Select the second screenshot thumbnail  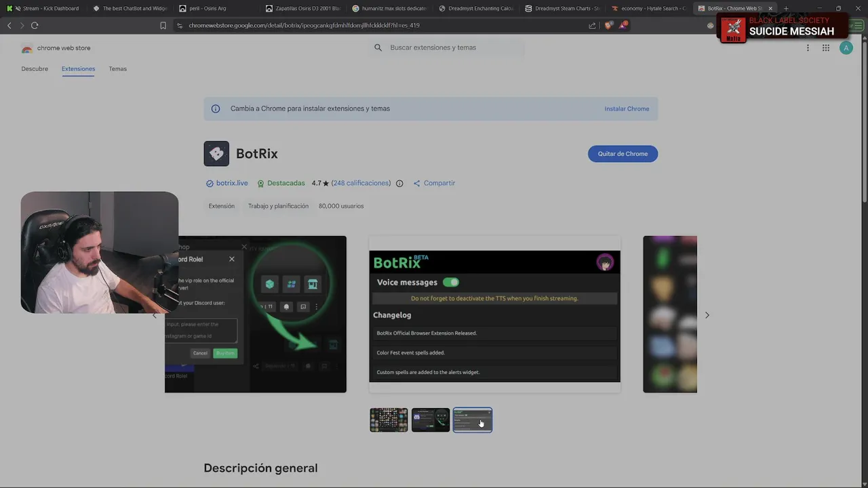click(x=431, y=420)
